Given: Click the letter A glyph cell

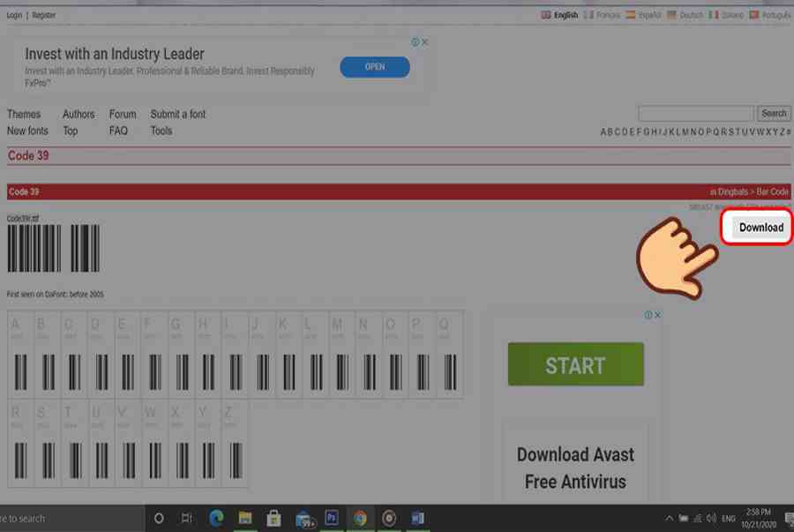Looking at the screenshot, I should point(21,354).
